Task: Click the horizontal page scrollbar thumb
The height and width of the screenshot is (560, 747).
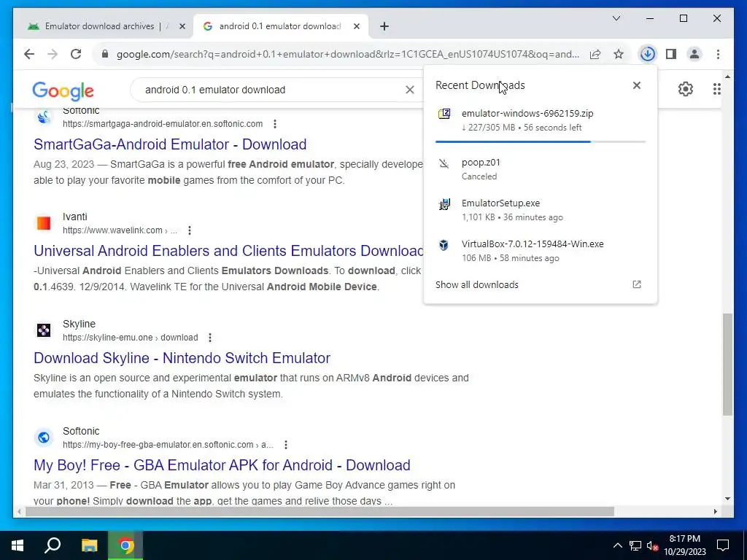Action: (320, 512)
